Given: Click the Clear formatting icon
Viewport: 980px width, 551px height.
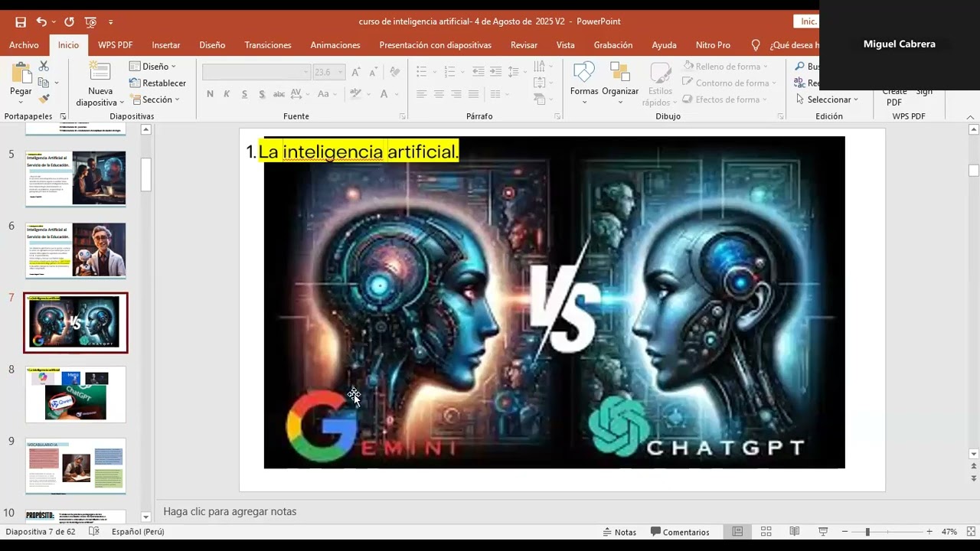Looking at the screenshot, I should [395, 72].
